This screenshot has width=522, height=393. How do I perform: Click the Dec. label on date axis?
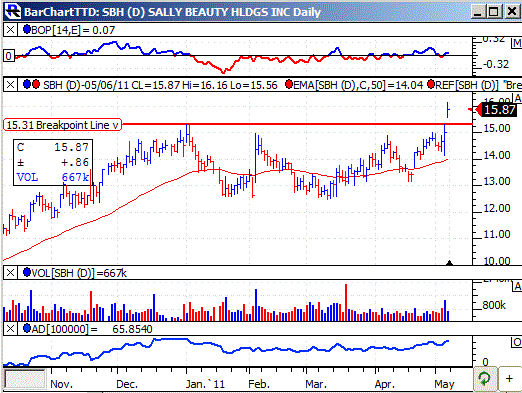(x=127, y=384)
